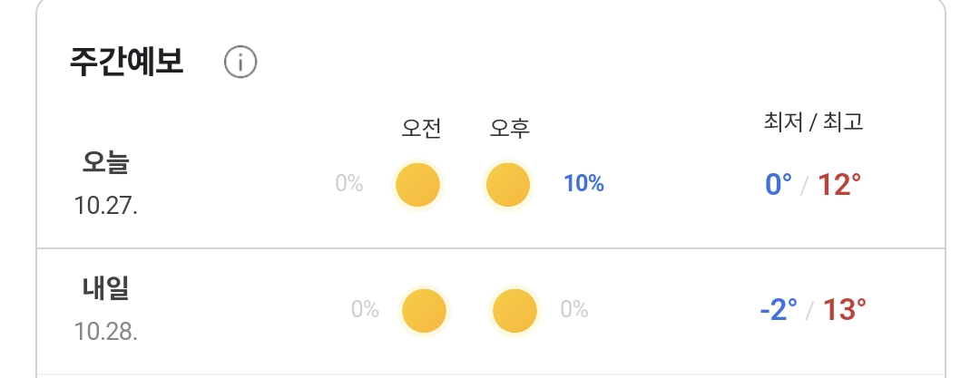Click tomorrow's high temperature 13°
The height and width of the screenshot is (378, 980).
point(845,311)
